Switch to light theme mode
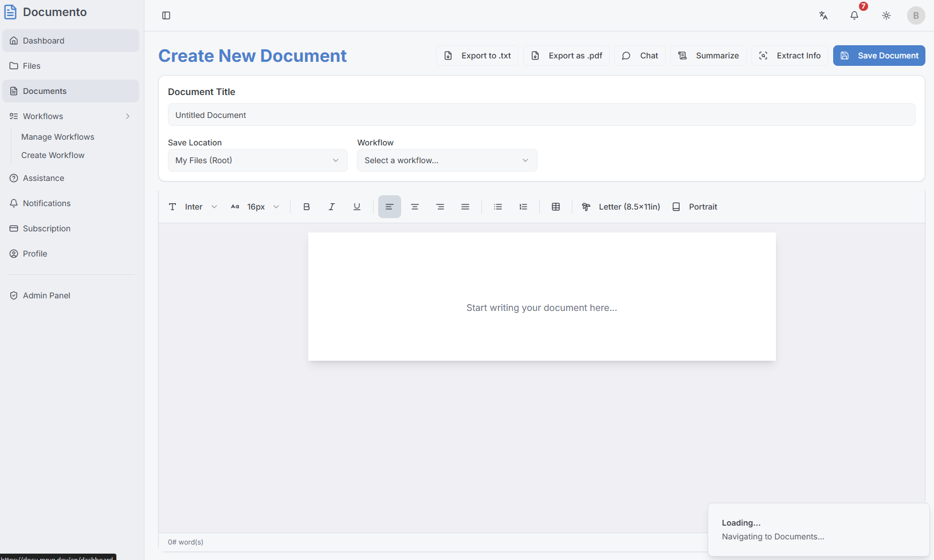The width and height of the screenshot is (934, 560). click(886, 15)
